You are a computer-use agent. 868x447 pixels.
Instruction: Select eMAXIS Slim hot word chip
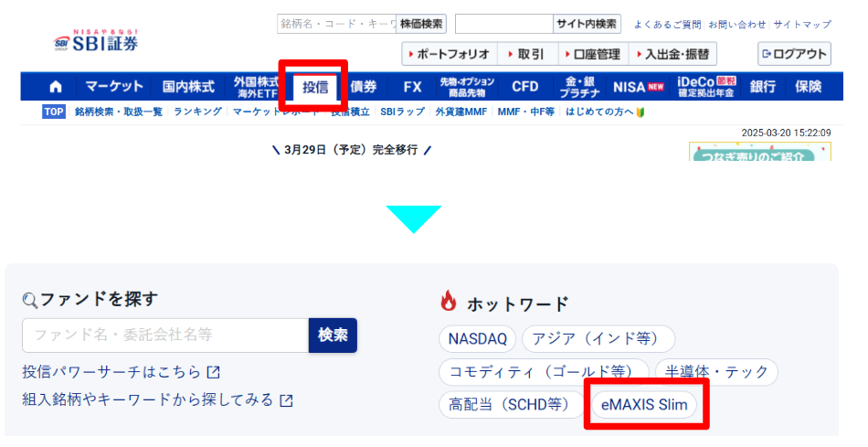[644, 405]
